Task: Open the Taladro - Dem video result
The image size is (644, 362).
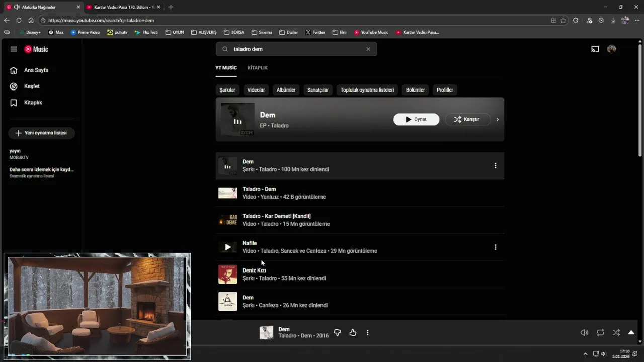Action: (x=361, y=193)
